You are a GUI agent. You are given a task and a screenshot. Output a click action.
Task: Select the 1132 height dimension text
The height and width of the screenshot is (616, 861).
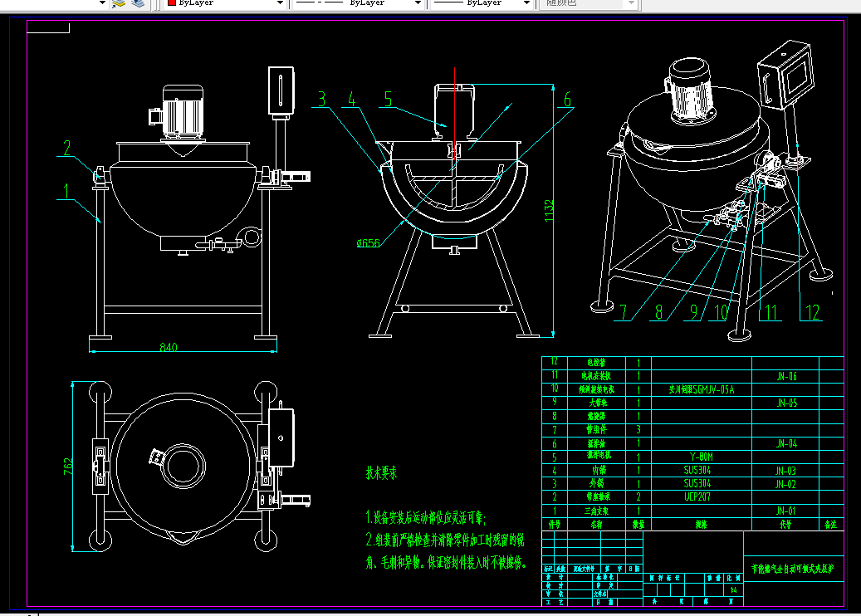click(x=549, y=211)
